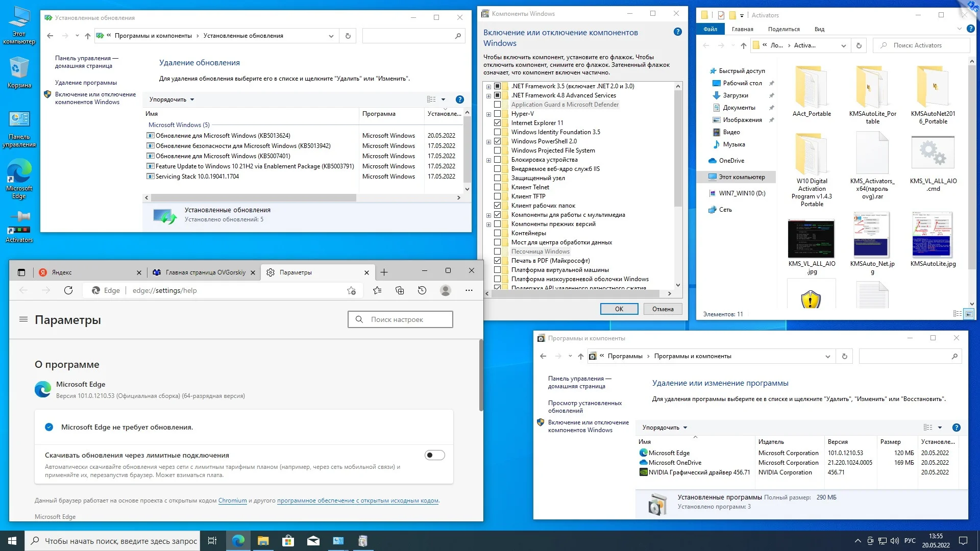Click horizontal scrollbar in updates list
This screenshot has width=980, height=551.
(253, 197)
